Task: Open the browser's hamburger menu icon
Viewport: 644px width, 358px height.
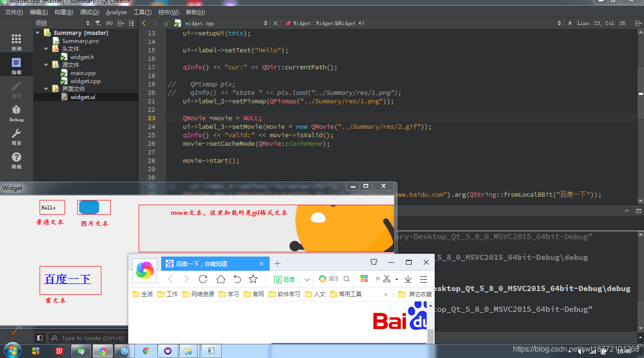Action: [x=423, y=279]
